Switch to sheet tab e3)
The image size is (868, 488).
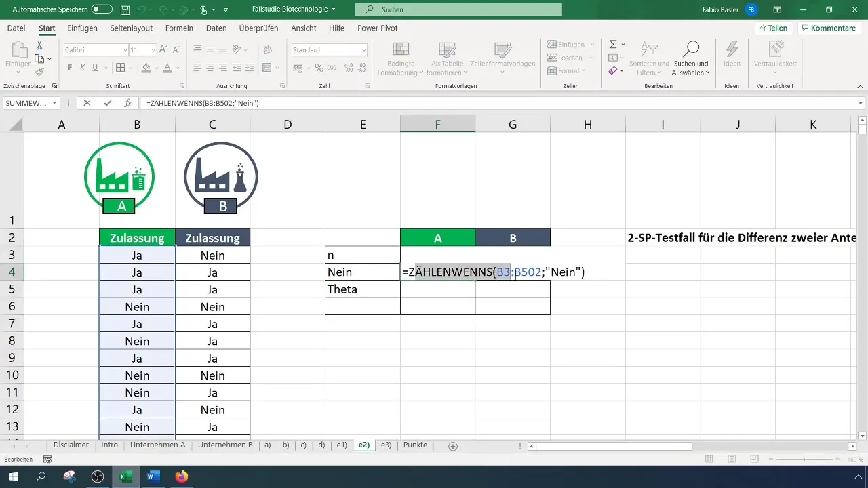click(386, 445)
